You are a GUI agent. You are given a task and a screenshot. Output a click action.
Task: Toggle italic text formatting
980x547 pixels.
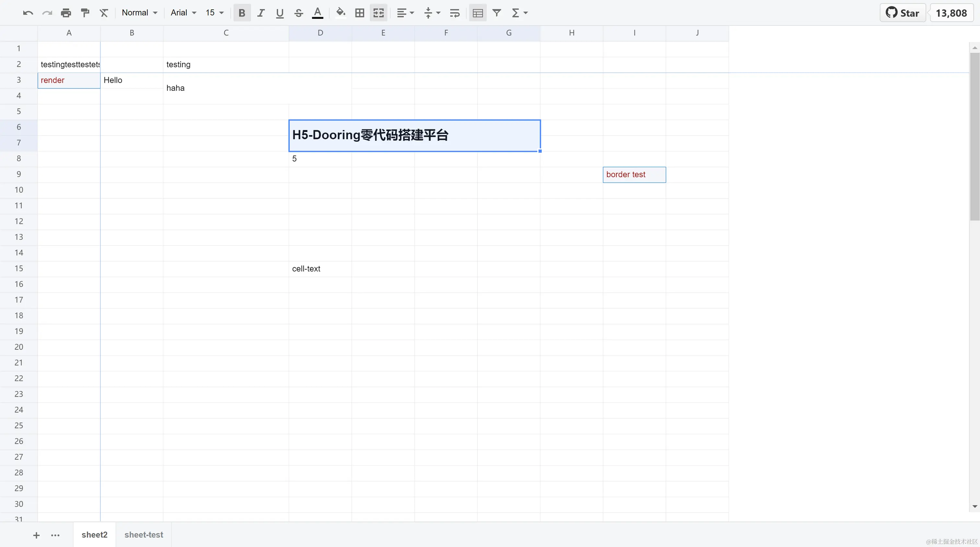click(261, 13)
